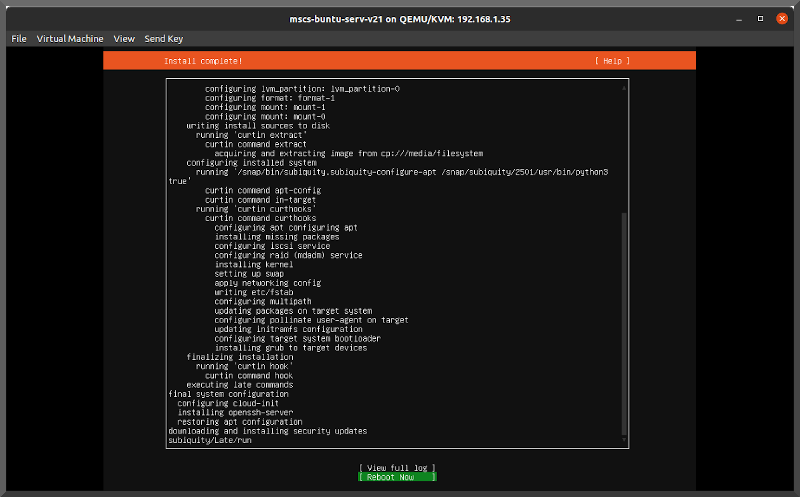Click the window title mscs-buntu-serv-v21
Screen dimensions: 800x497
click(x=399, y=17)
